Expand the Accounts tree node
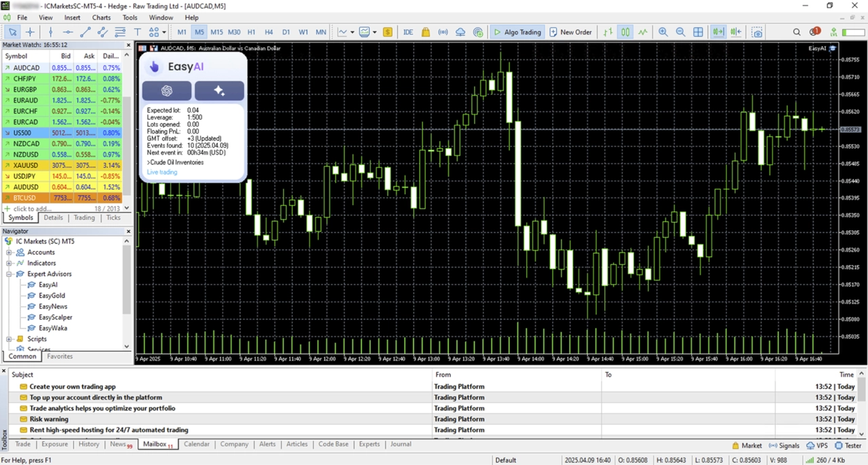The width and height of the screenshot is (868, 465). click(x=9, y=252)
